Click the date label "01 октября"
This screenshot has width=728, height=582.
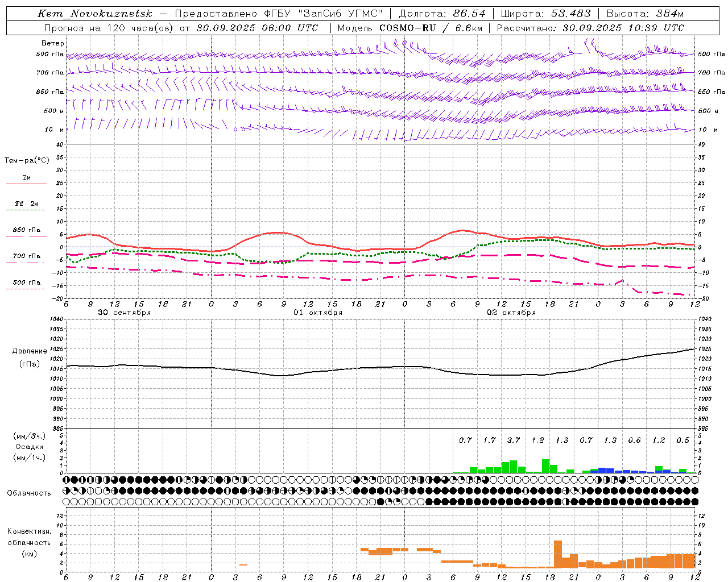point(318,313)
